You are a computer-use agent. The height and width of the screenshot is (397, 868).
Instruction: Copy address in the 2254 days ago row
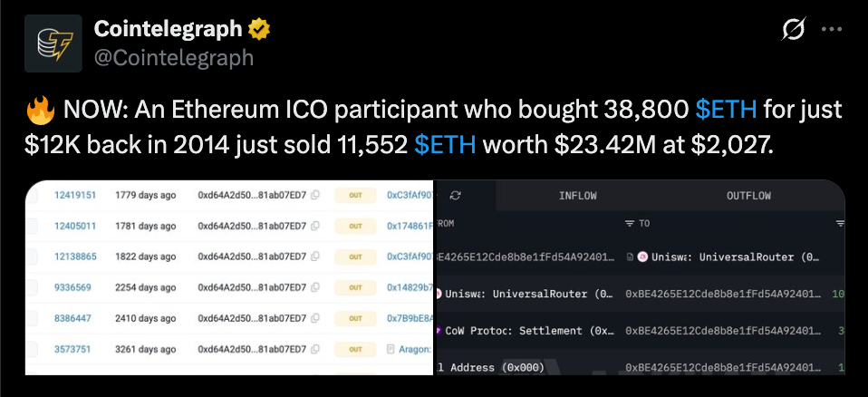(x=314, y=287)
